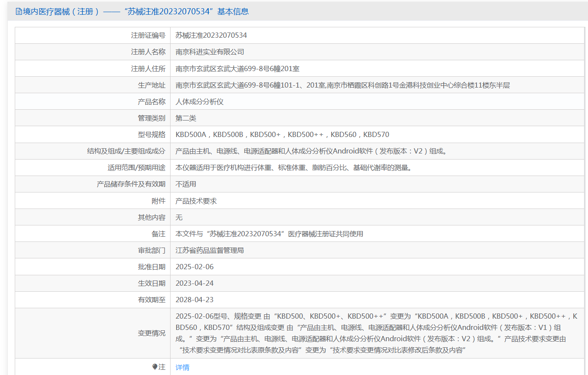Click the 产品储存条件及有效期 label
Viewport: 588px width, 375px height.
pos(131,184)
